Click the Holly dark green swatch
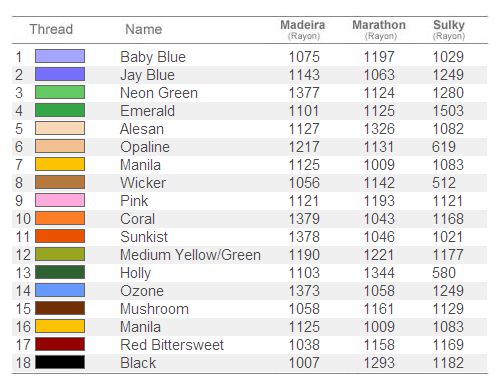Image resolution: width=500 pixels, height=384 pixels. (60, 272)
